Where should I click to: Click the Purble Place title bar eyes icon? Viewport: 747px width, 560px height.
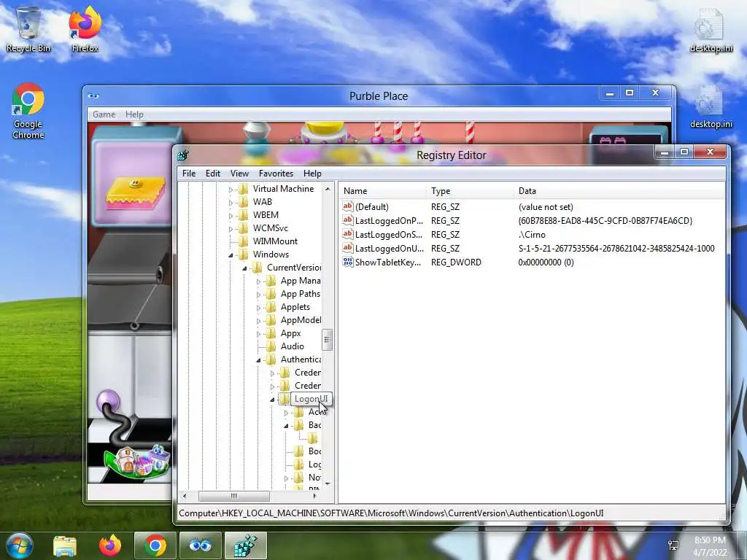93,96
